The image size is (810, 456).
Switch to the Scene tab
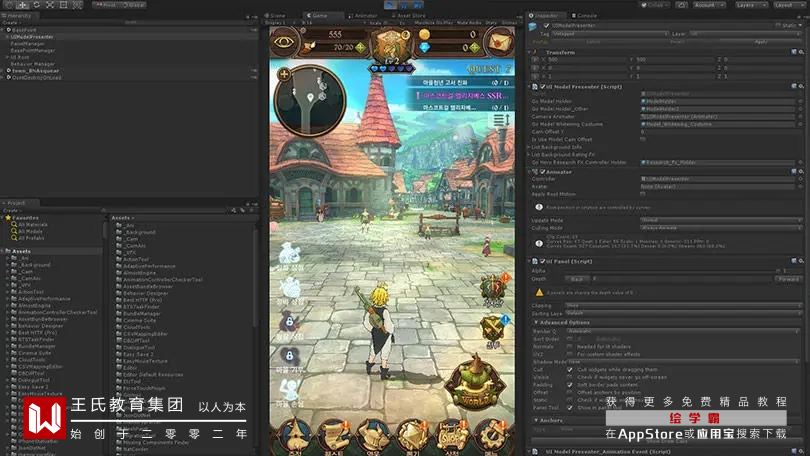(x=277, y=15)
